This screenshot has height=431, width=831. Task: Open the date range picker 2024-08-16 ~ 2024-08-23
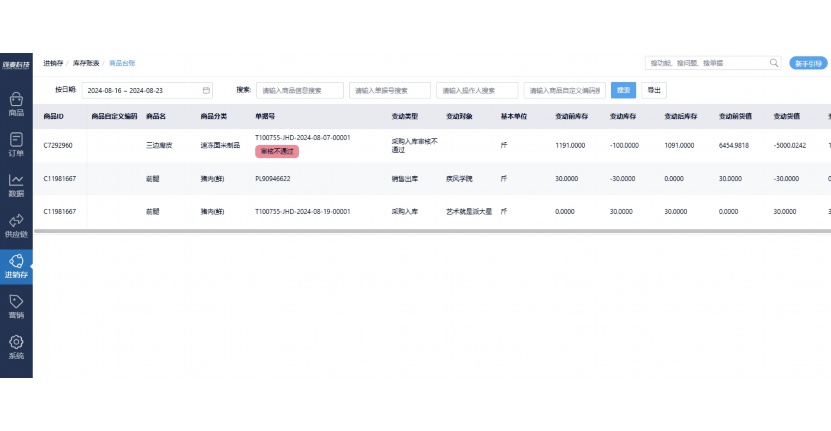[147, 90]
